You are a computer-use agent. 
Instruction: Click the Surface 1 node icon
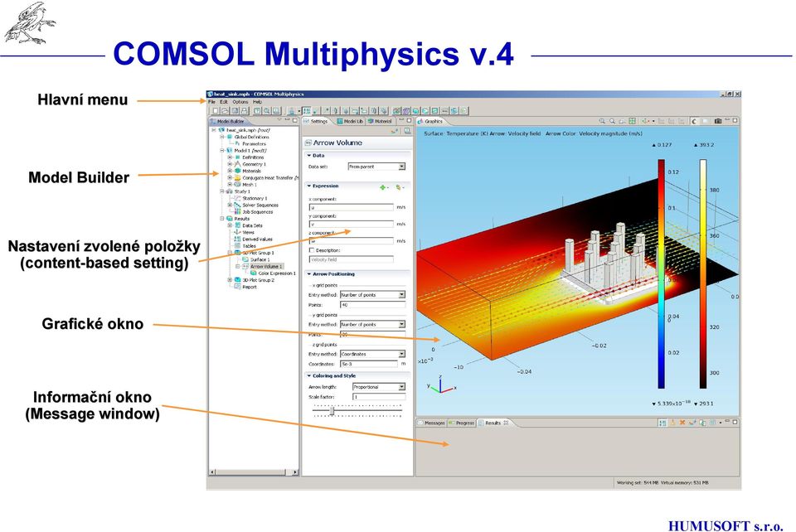[x=245, y=259]
